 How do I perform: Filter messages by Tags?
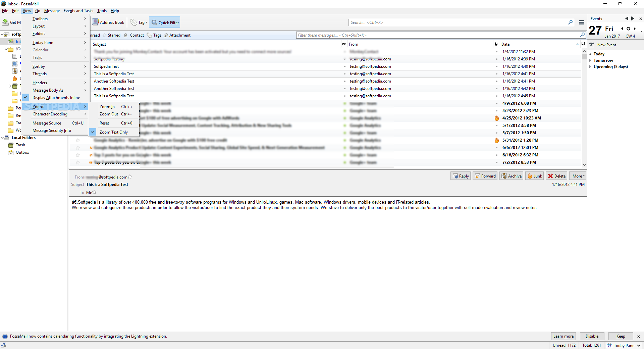154,35
